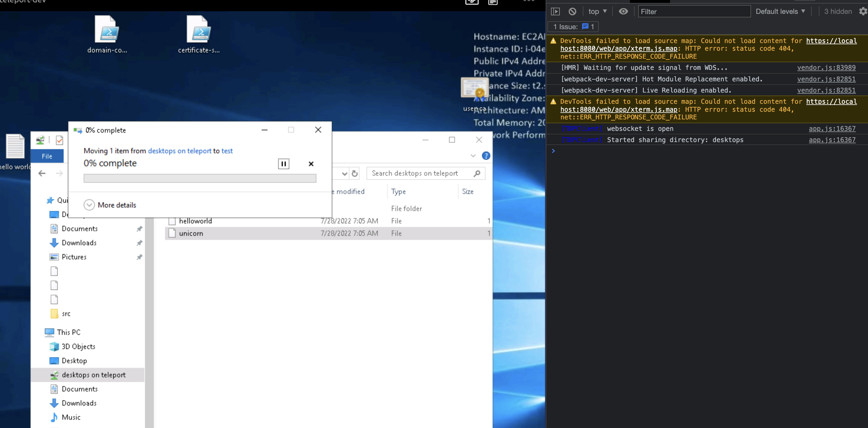Show the DevTools console sidebar
The height and width of the screenshot is (428, 868).
[555, 11]
